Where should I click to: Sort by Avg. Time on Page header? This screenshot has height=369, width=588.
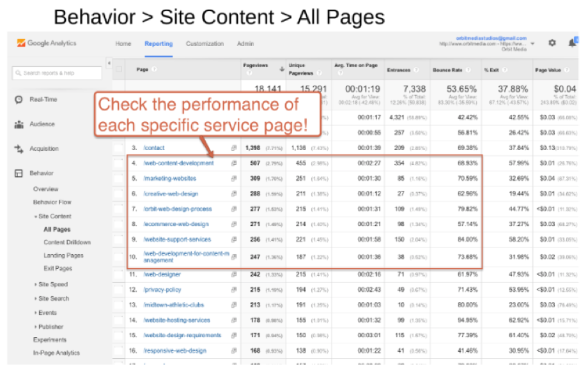355,66
